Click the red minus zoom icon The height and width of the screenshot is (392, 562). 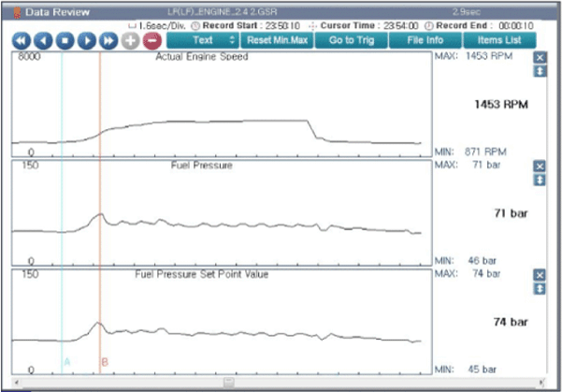click(152, 41)
